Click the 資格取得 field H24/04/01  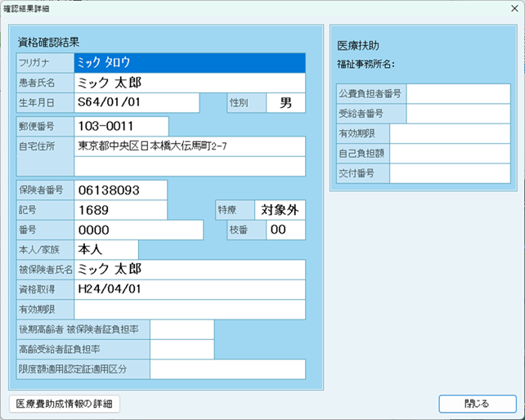tap(189, 289)
